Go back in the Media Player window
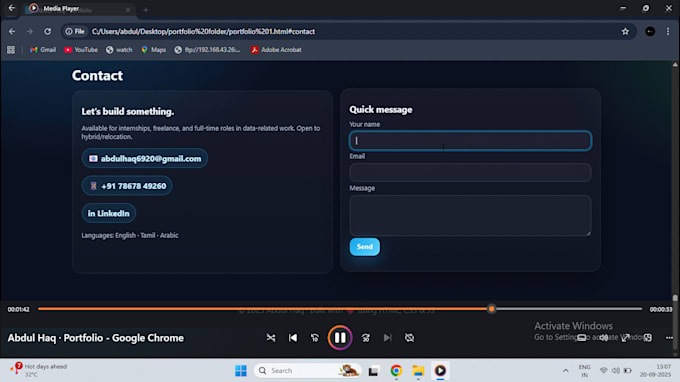This screenshot has width=680, height=382. (x=12, y=8)
